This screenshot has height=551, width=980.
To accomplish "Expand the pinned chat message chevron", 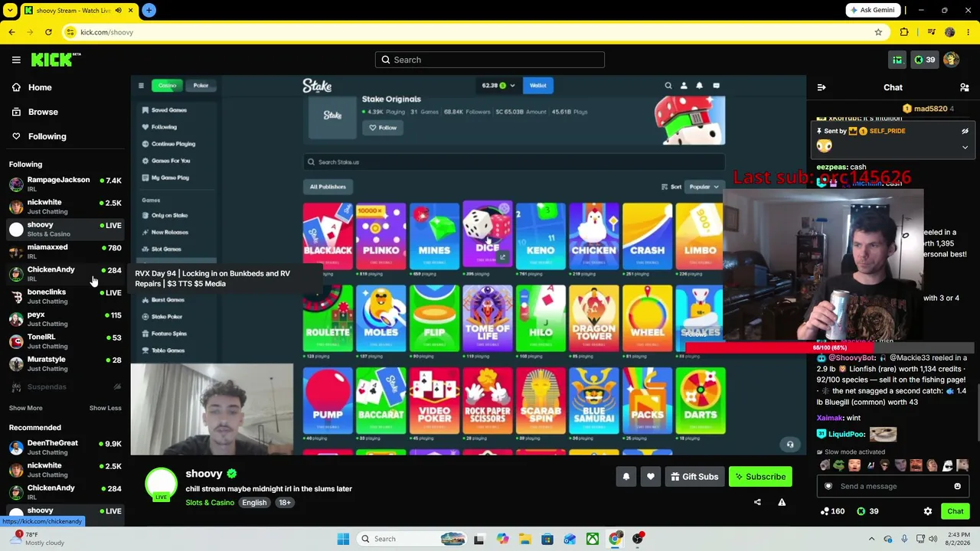I will coord(965,147).
